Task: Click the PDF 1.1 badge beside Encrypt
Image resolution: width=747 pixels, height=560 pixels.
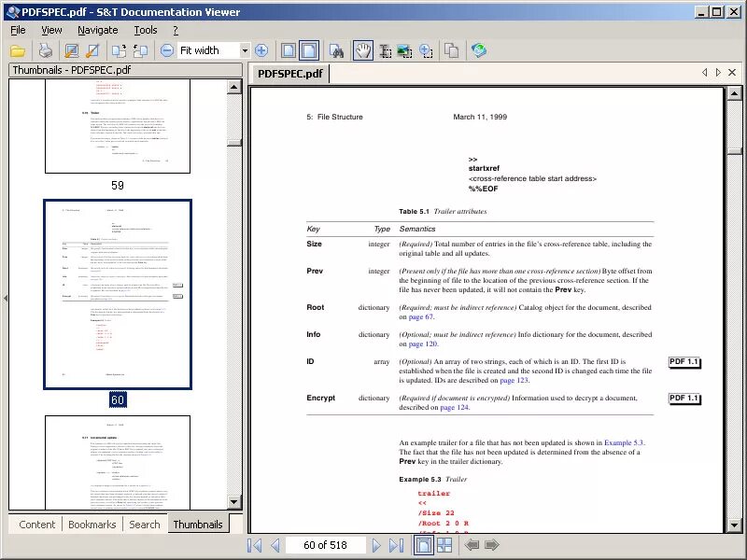Action: click(684, 399)
